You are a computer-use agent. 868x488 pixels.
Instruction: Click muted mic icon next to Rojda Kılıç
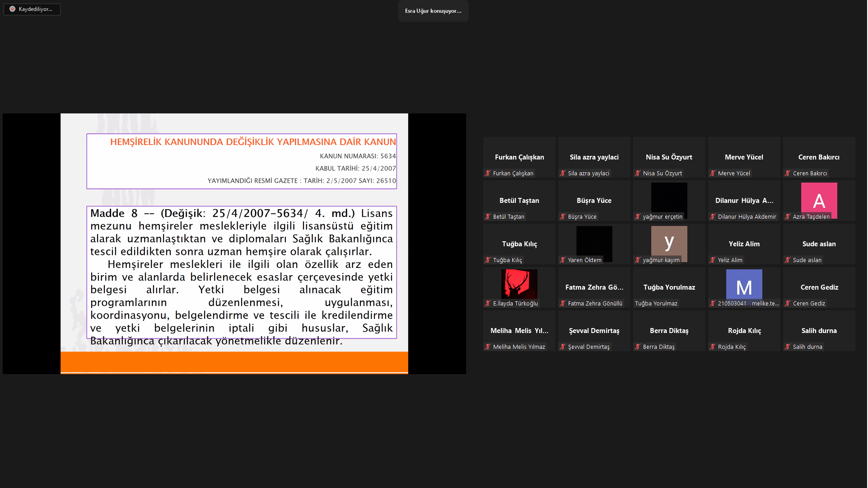pyautogui.click(x=713, y=347)
